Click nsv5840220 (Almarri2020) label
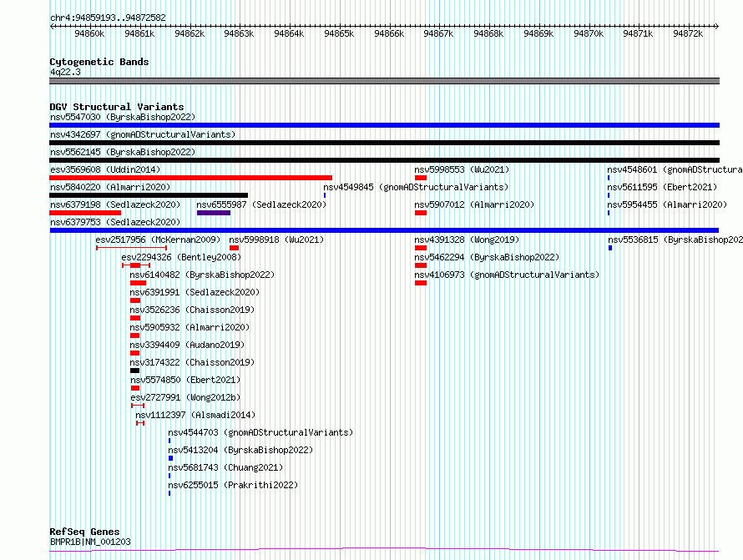743x560 pixels. (x=110, y=187)
